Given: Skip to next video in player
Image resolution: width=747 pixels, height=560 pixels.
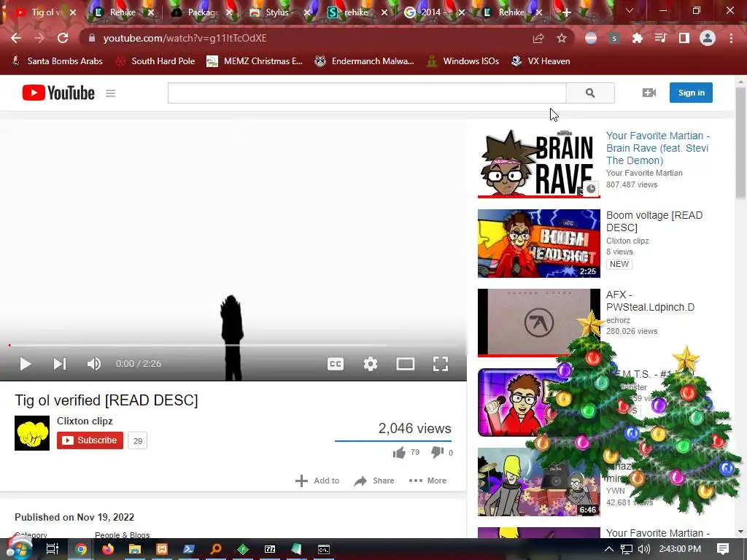Looking at the screenshot, I should (60, 365).
